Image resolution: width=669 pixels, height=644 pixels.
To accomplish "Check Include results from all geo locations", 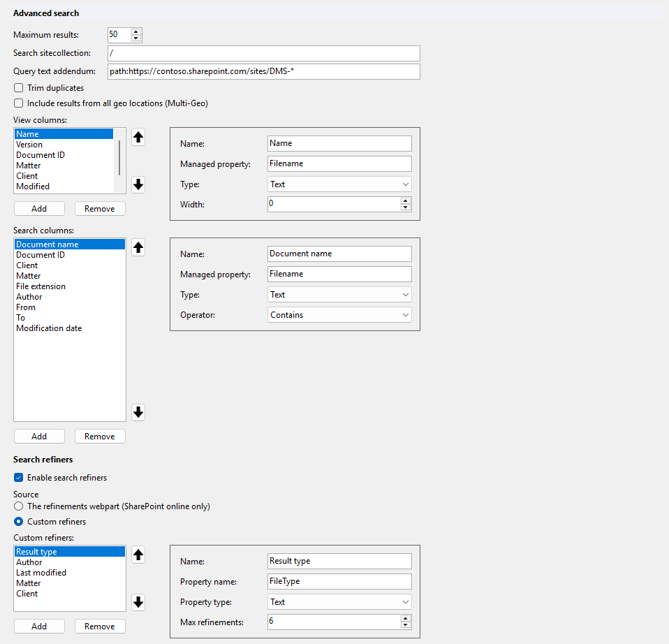I will click(x=18, y=103).
